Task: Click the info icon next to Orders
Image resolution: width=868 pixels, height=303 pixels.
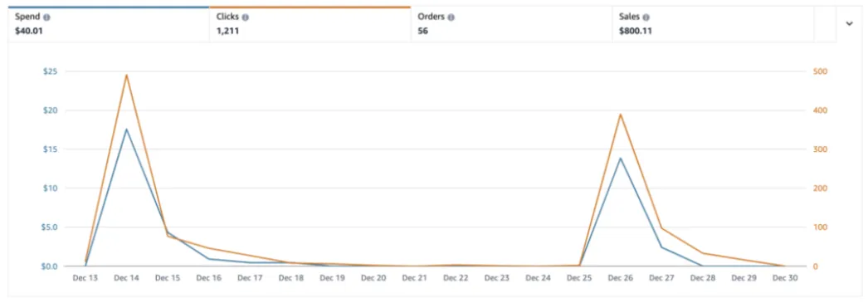Action: pyautogui.click(x=451, y=17)
